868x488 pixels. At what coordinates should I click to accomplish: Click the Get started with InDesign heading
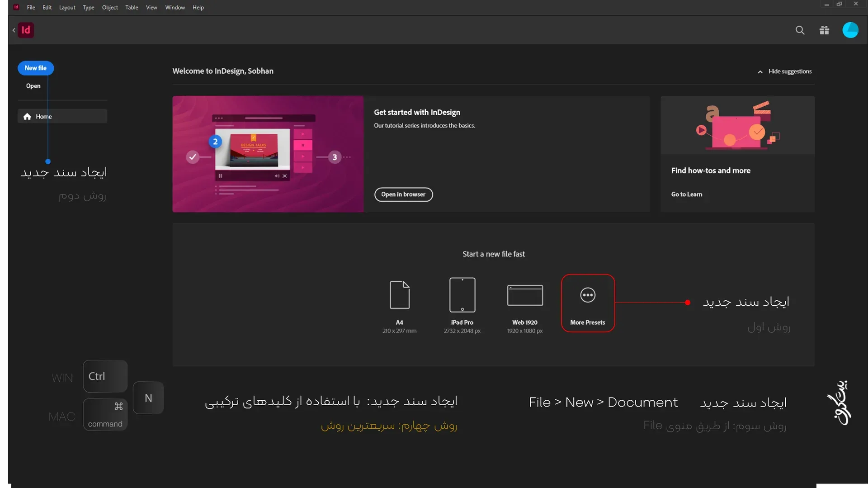pos(417,112)
